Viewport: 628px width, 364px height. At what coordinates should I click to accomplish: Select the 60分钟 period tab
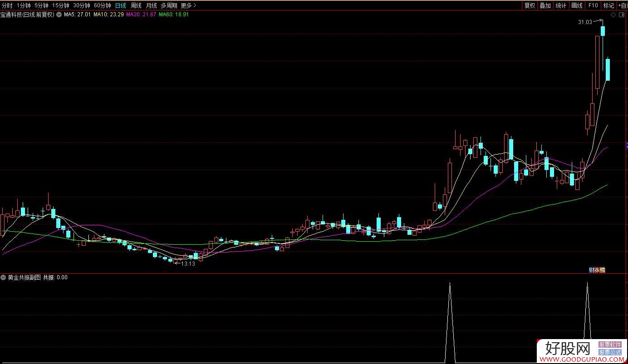coord(103,5)
